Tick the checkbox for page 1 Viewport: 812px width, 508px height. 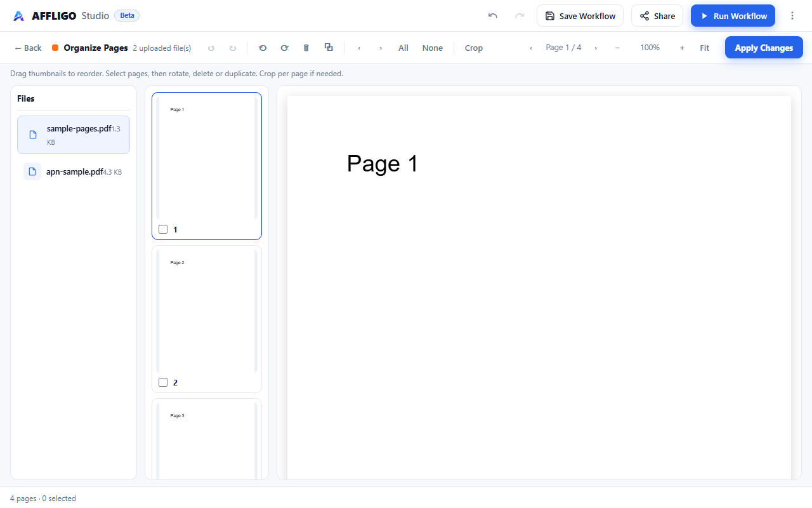163,229
